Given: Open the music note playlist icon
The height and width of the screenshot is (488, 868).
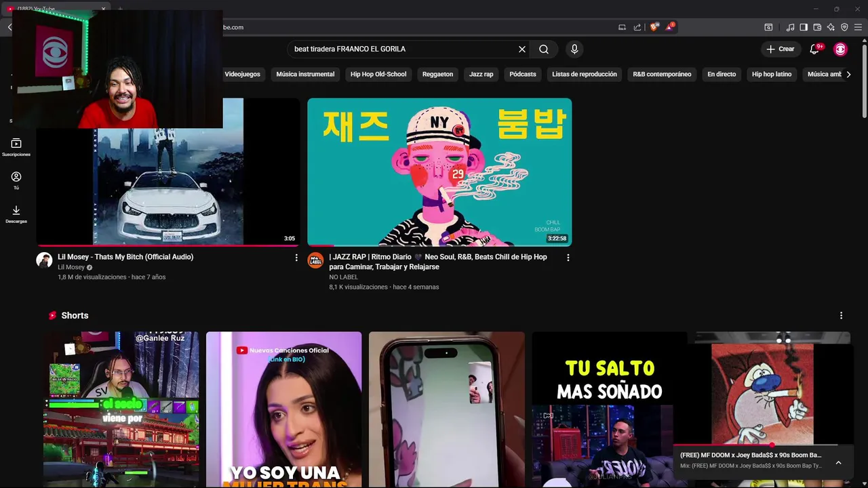Looking at the screenshot, I should coord(790,27).
